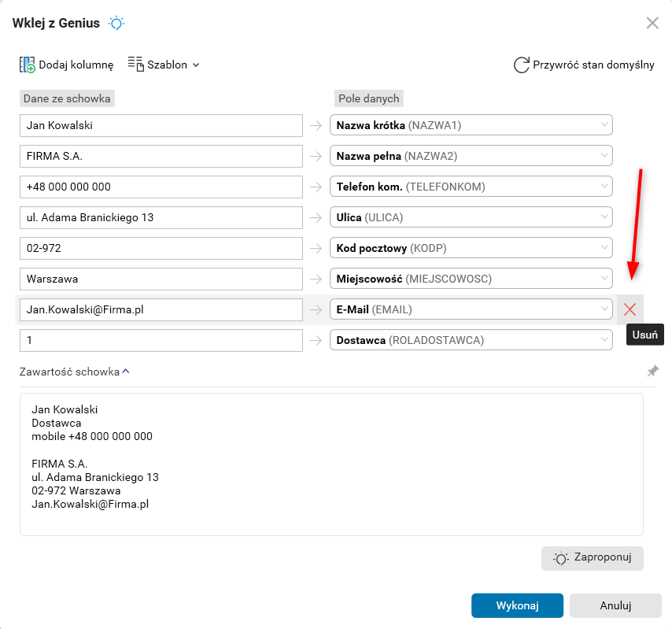Viewport: 672px width, 629px height.
Task: Click the Zaproponuj suggestion button
Action: pyautogui.click(x=592, y=558)
